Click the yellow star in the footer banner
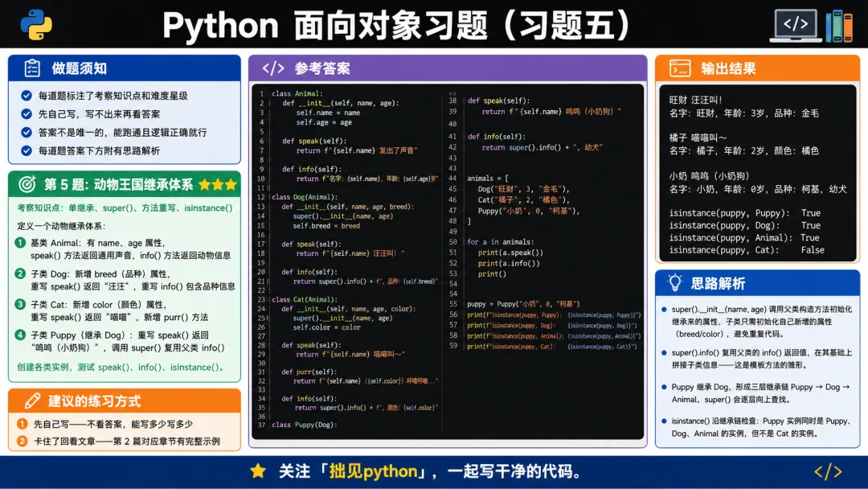This screenshot has width=868, height=489. (x=258, y=471)
